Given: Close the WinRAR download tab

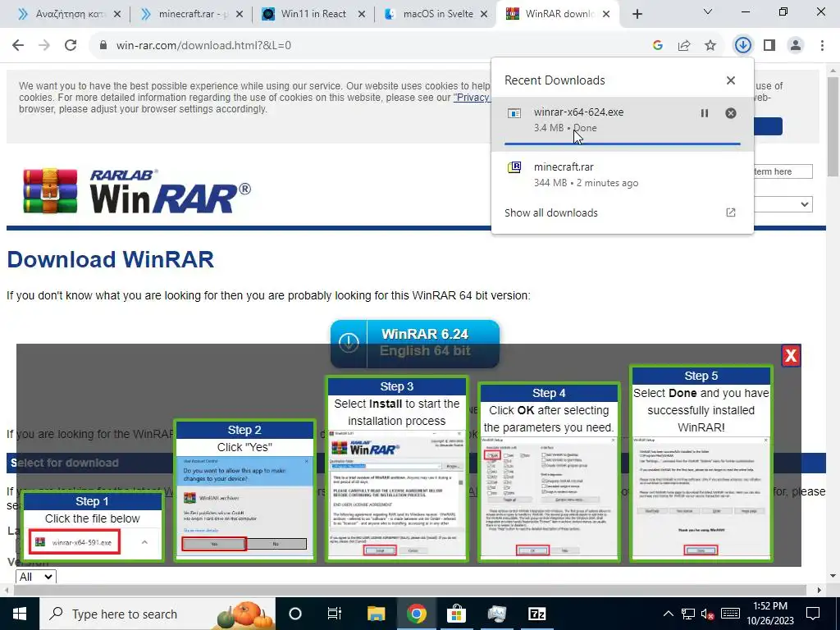Looking at the screenshot, I should pos(606,14).
